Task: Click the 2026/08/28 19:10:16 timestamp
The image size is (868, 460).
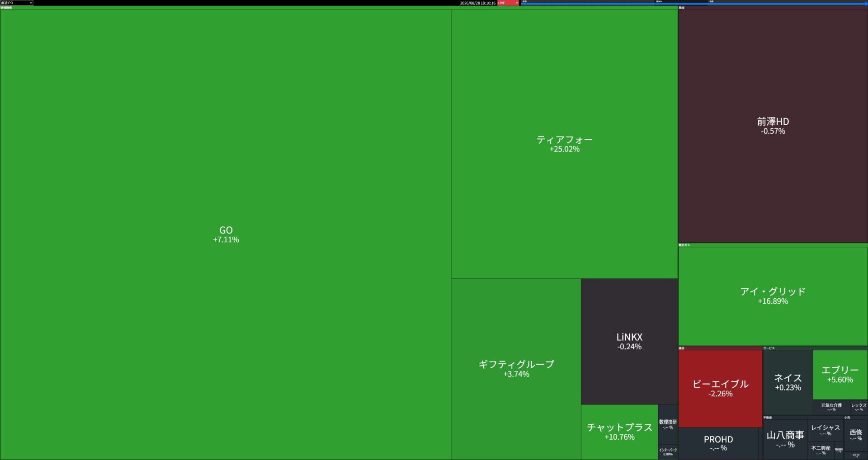Action: pyautogui.click(x=477, y=3)
